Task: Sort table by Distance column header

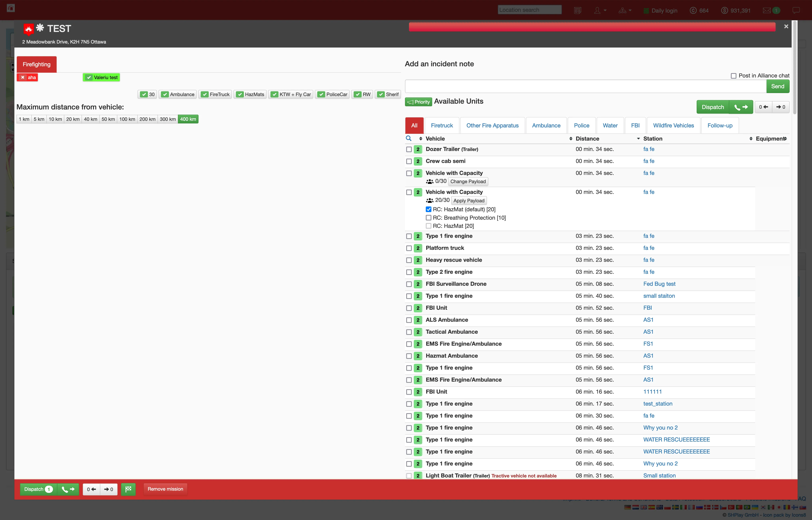Action: click(587, 138)
